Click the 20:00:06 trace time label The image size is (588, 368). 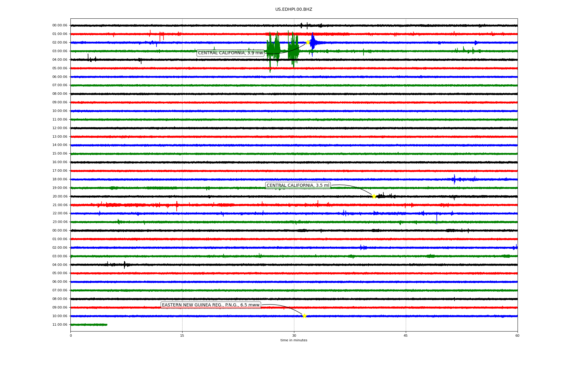(60, 196)
